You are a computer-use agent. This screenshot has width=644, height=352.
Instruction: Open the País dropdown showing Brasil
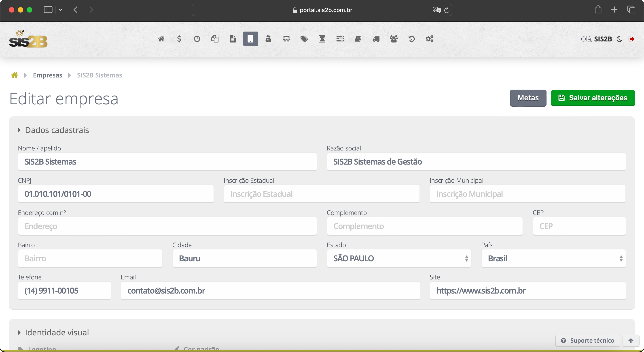[x=553, y=258]
